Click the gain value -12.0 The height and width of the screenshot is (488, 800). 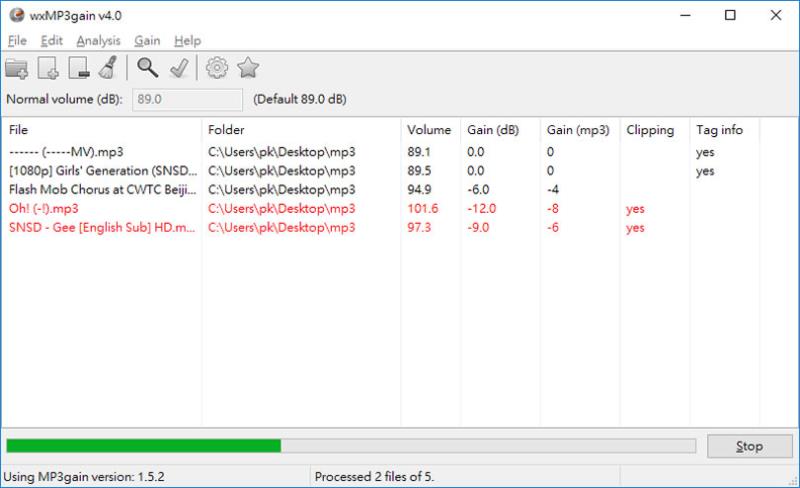point(481,209)
